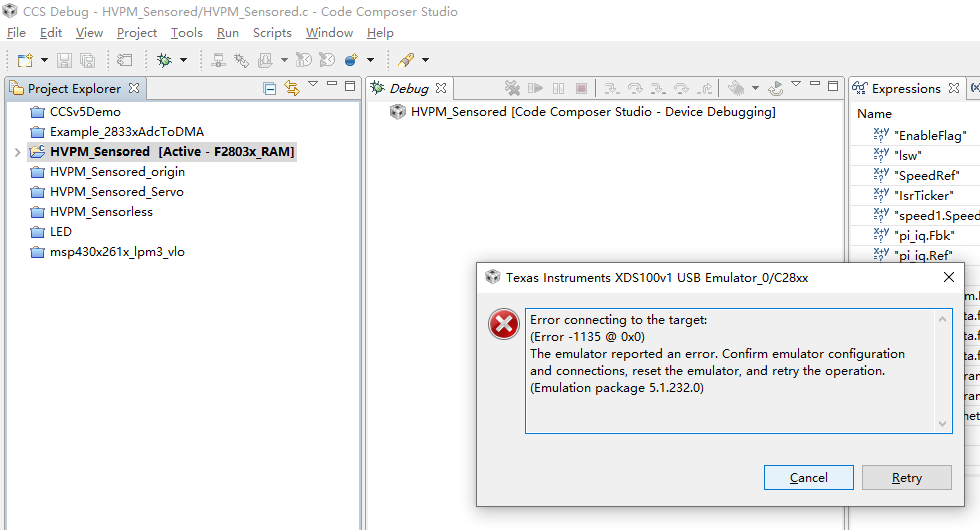The height and width of the screenshot is (530, 980).
Task: Open the Reset CPU dropdown arrow
Action: (755, 88)
